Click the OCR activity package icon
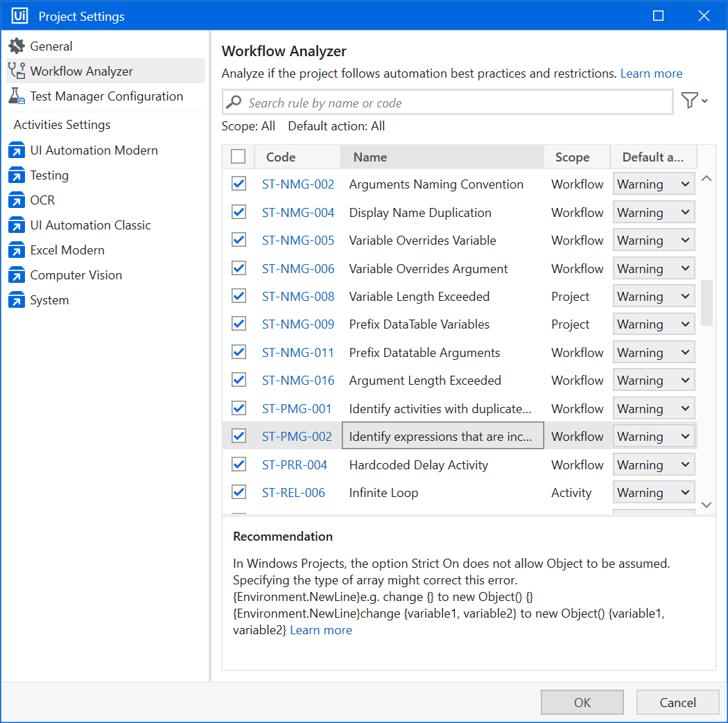Image resolution: width=728 pixels, height=723 pixels. [x=17, y=200]
